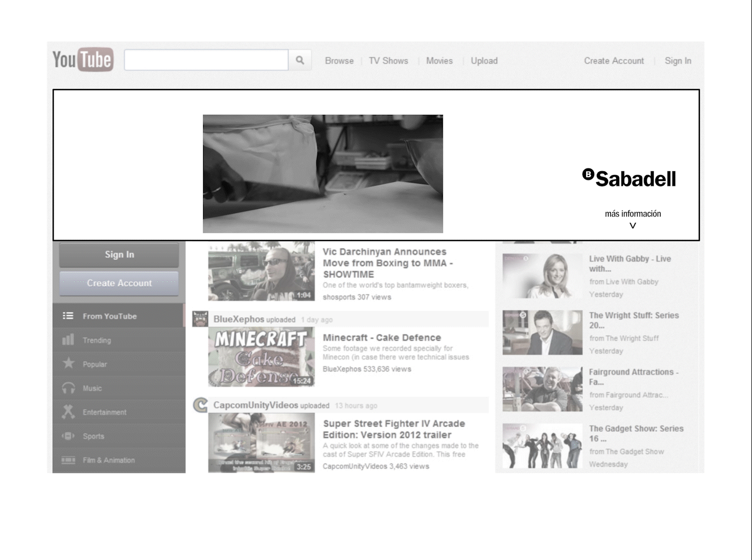Open Fairground Attractions title link
This screenshot has height=560, width=752.
[x=634, y=377]
